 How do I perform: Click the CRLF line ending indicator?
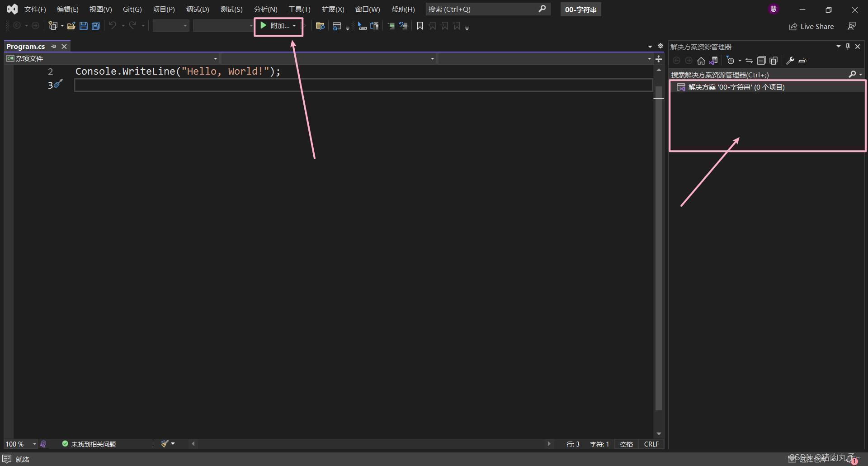651,444
